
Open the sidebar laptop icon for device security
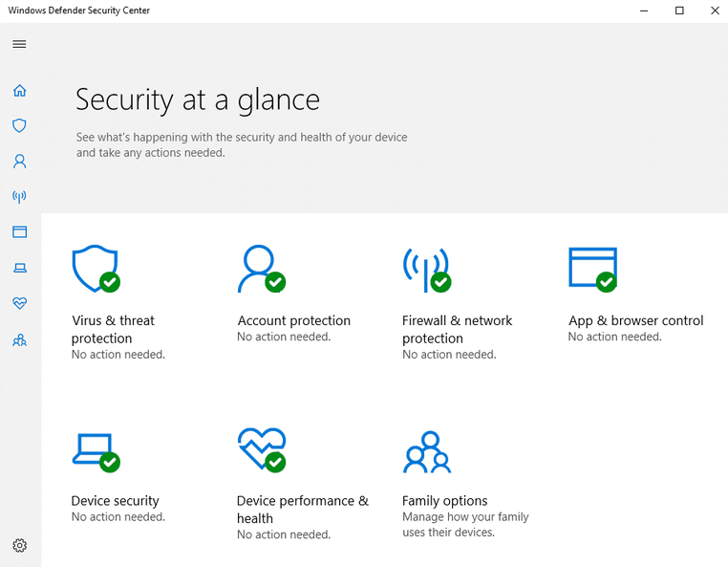[19, 268]
